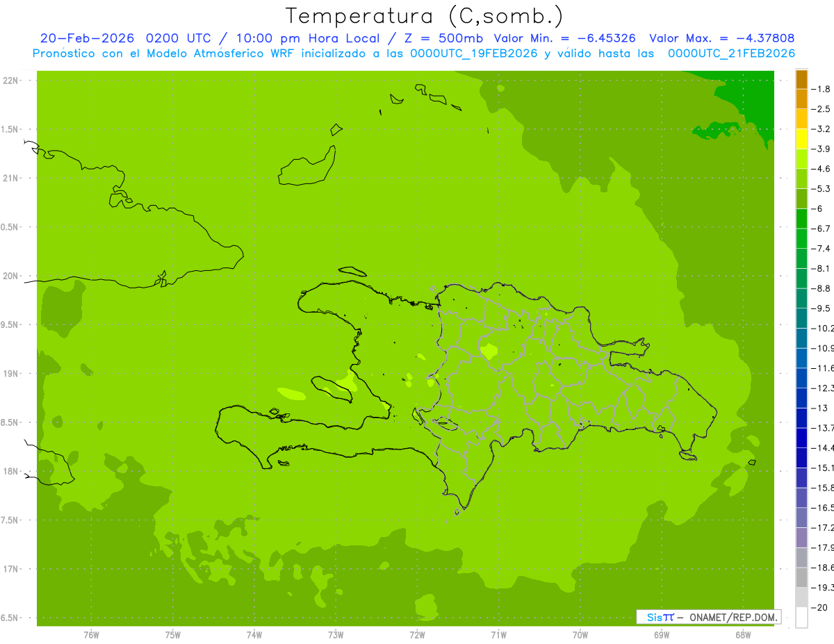Click the "-8.8" legend value

(x=821, y=288)
